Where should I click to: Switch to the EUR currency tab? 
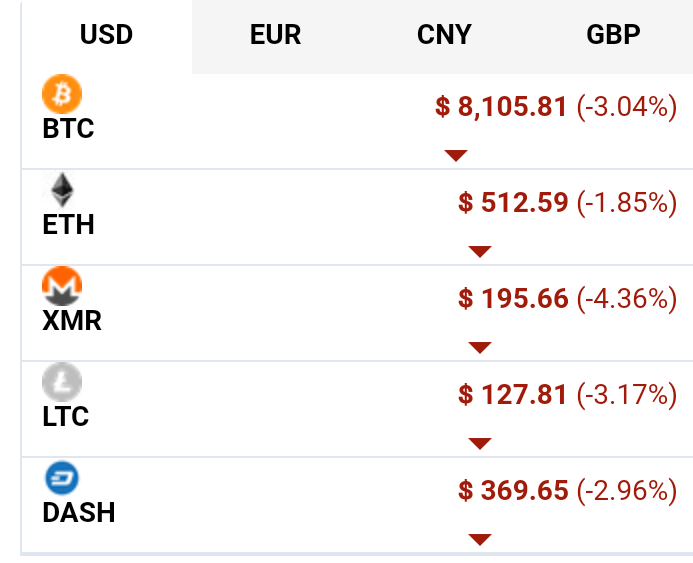[x=276, y=34]
